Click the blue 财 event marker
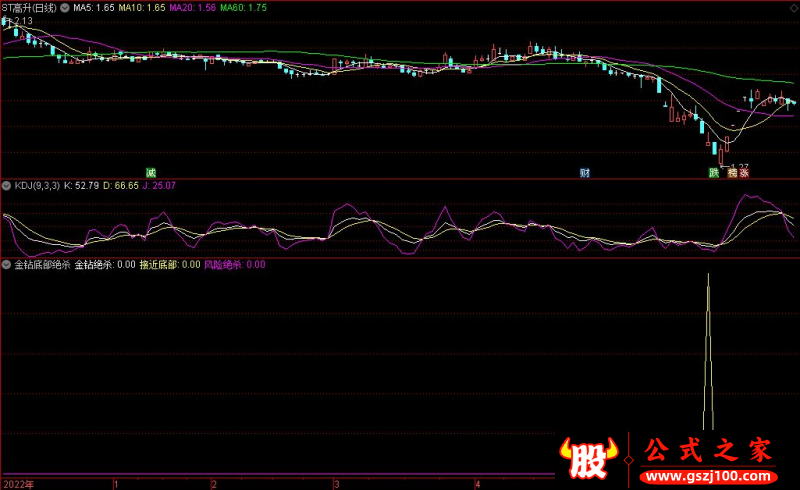Viewport: 800px width, 490px height. (x=585, y=173)
